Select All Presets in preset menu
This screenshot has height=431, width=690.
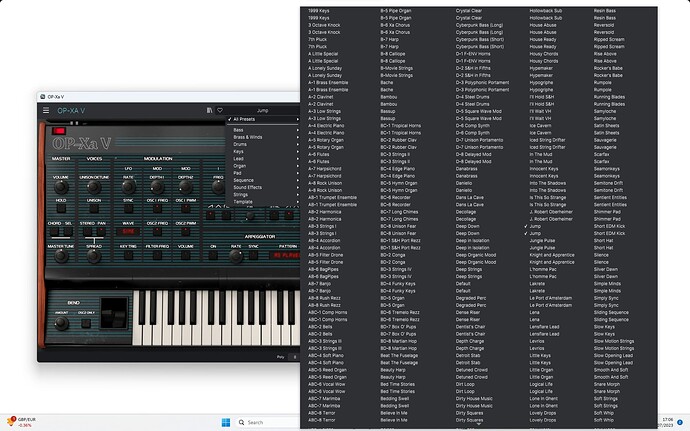pyautogui.click(x=263, y=119)
